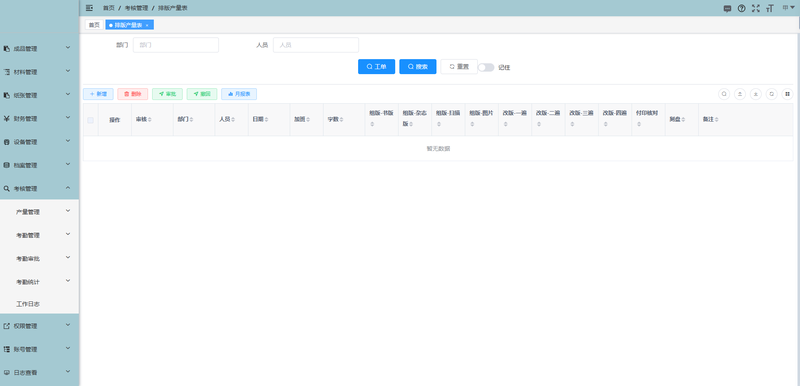Image resolution: width=800 pixels, height=386 pixels.
Task: Click the 新增 add button
Action: tap(98, 94)
